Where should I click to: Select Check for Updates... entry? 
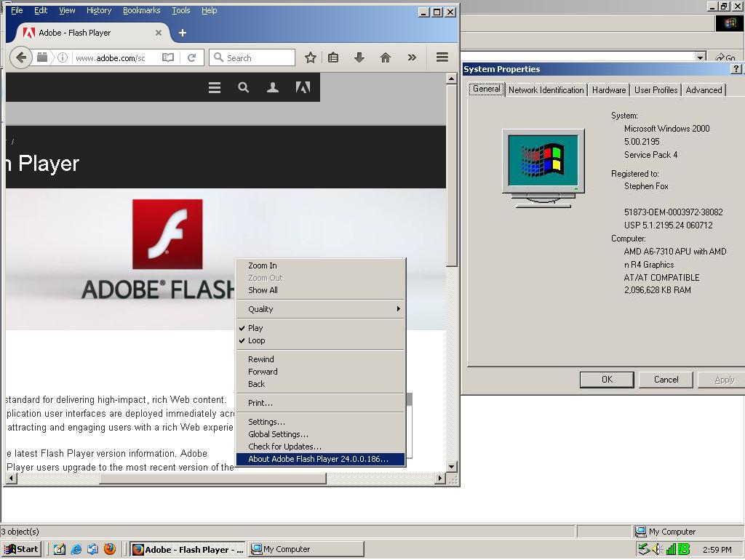coord(320,447)
